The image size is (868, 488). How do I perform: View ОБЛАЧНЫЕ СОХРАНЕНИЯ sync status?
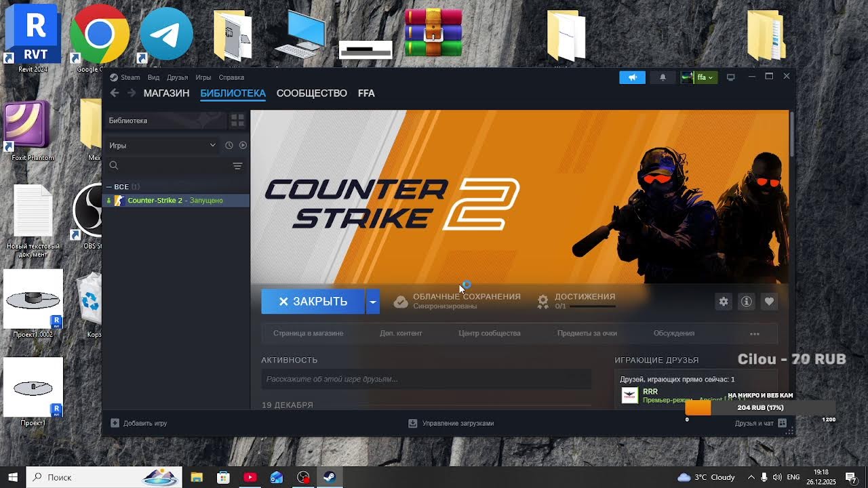coord(457,301)
